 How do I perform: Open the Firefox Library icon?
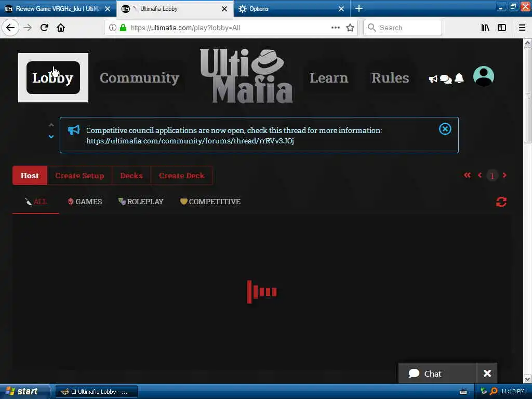pos(485,28)
